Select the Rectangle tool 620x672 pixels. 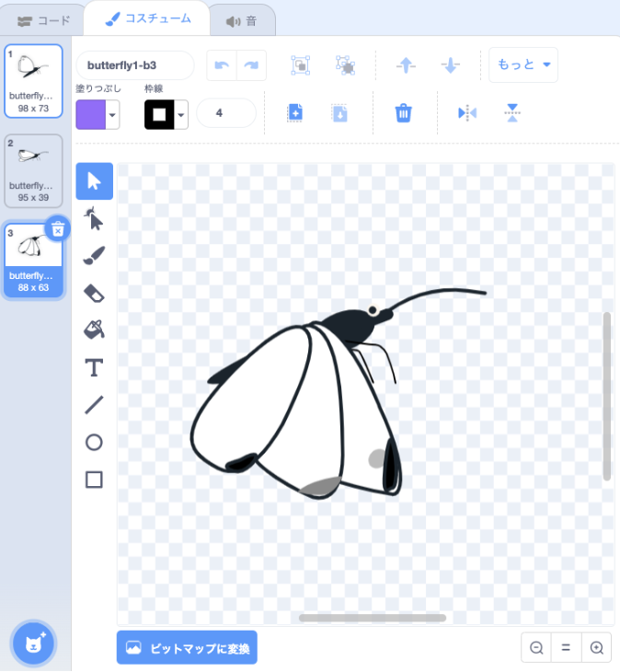pyautogui.click(x=94, y=480)
